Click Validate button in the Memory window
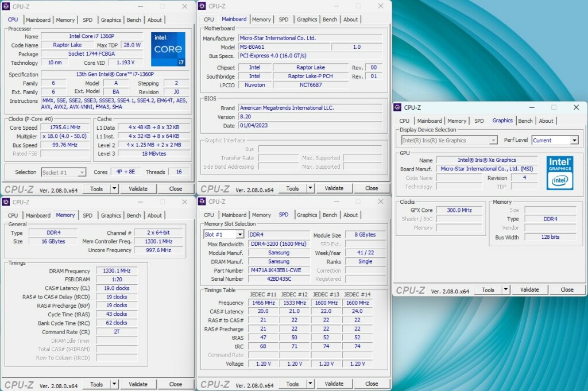Screen dimensions: 588x391 138,384
